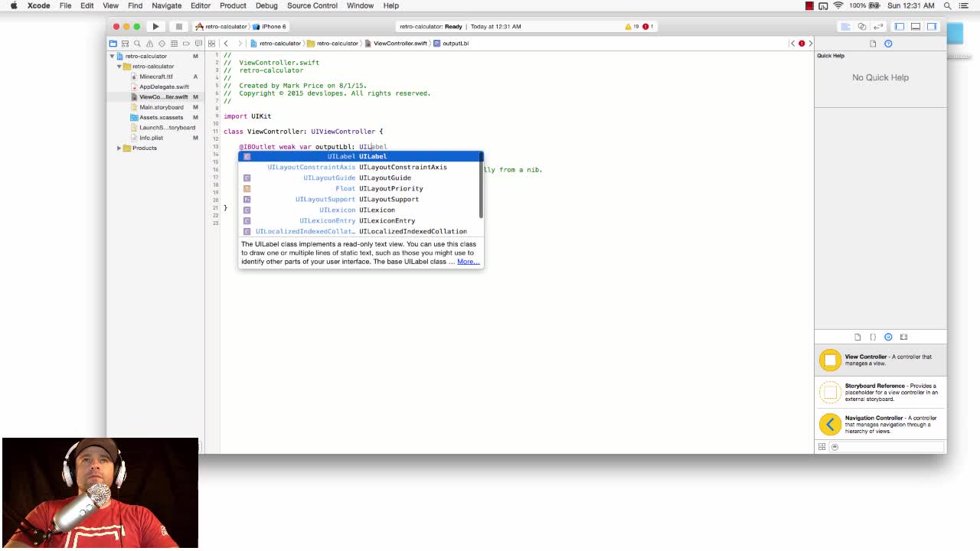Show the Quick Help inspector
Viewport: 980px width, 551px height.
click(888, 43)
